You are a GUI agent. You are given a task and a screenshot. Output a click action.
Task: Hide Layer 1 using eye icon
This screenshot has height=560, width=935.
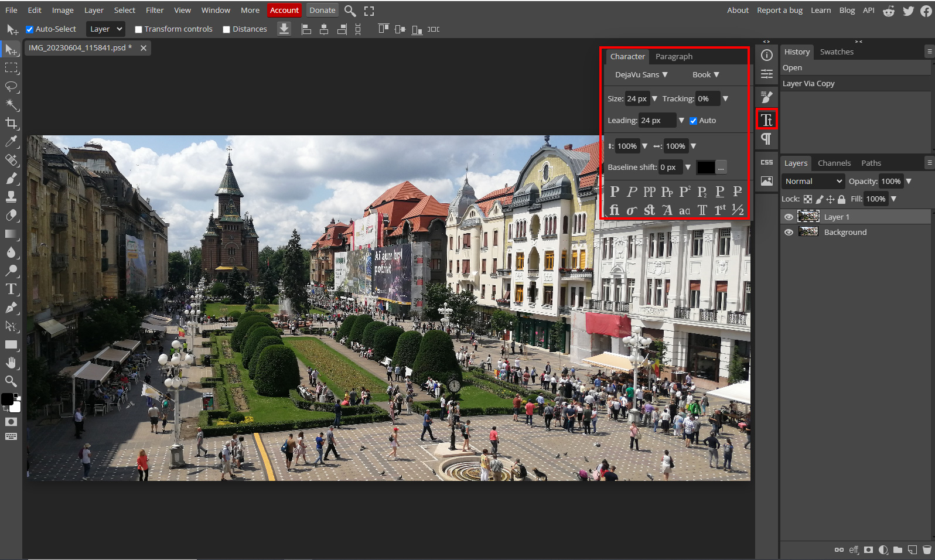[789, 217]
